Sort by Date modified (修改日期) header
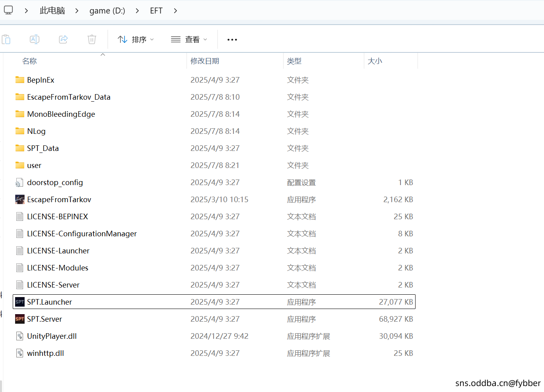This screenshot has width=544, height=392. pyautogui.click(x=205, y=61)
